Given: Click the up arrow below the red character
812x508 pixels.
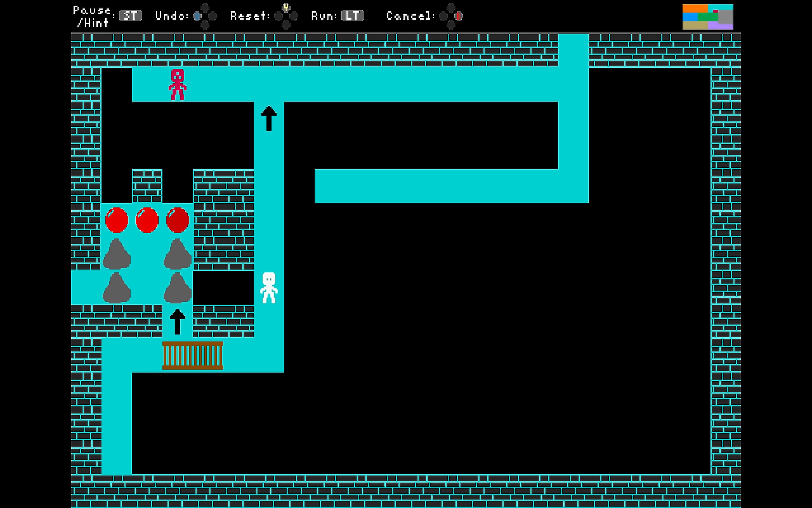Looking at the screenshot, I should pyautogui.click(x=269, y=118).
